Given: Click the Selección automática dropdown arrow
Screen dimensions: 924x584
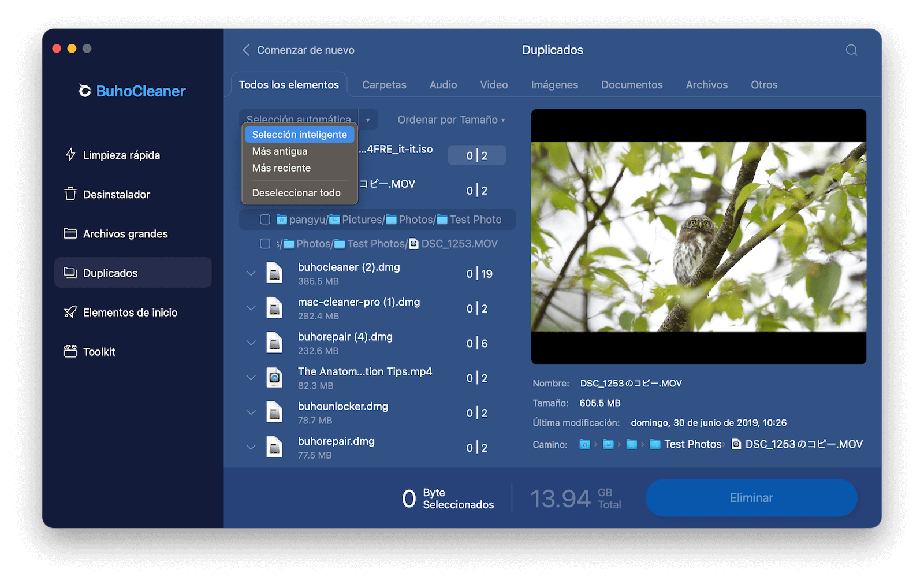Looking at the screenshot, I should tap(368, 120).
